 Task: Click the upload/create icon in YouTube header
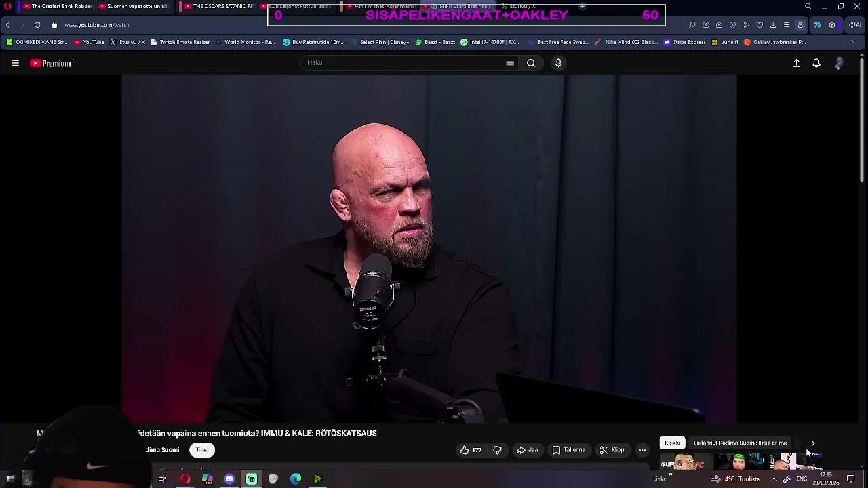[x=797, y=63]
